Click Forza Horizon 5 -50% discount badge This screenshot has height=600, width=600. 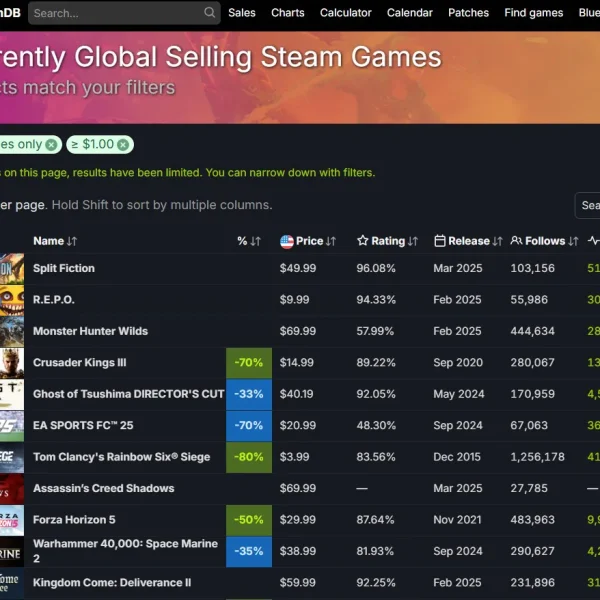[x=249, y=520]
